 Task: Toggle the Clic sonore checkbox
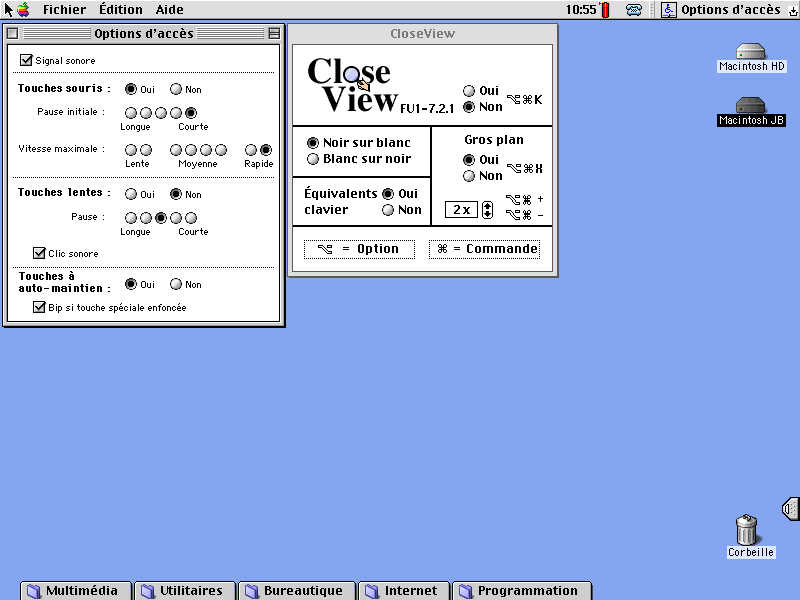click(39, 253)
